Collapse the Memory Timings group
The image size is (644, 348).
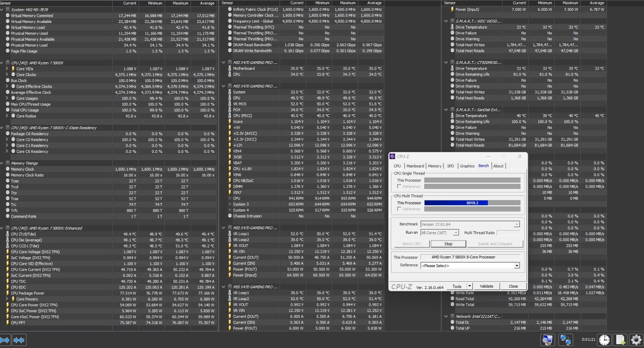click(x=2, y=163)
